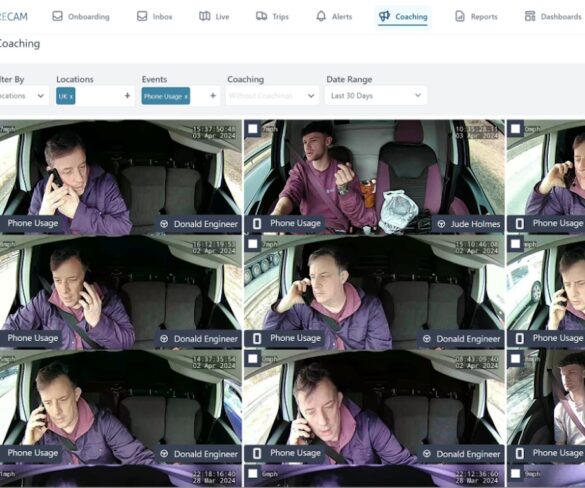Image resolution: width=585 pixels, height=488 pixels.
Task: Click steering wheel icon beside Jude Holmes
Action: 441,224
